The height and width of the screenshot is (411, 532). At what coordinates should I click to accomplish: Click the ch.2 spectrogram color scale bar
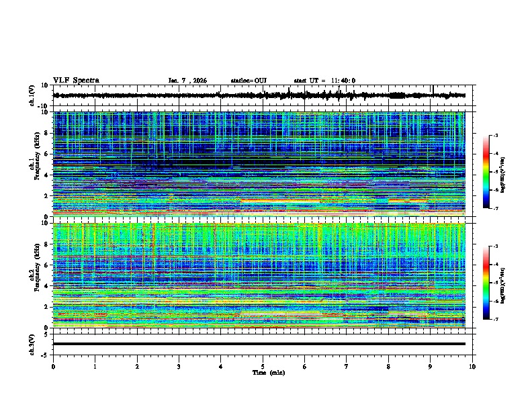[486, 283]
